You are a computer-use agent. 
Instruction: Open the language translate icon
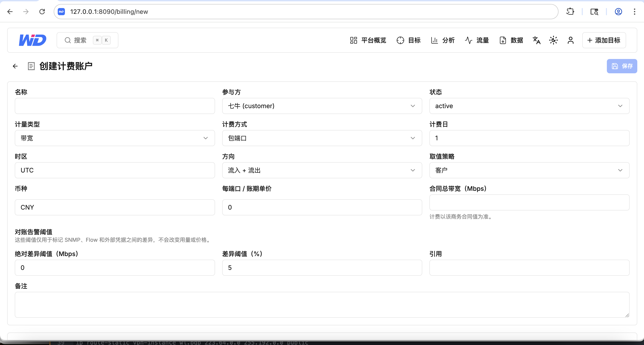[x=537, y=40]
